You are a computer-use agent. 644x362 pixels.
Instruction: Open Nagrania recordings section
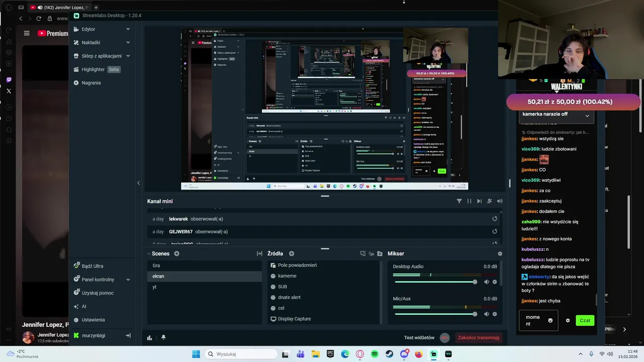pos(91,82)
